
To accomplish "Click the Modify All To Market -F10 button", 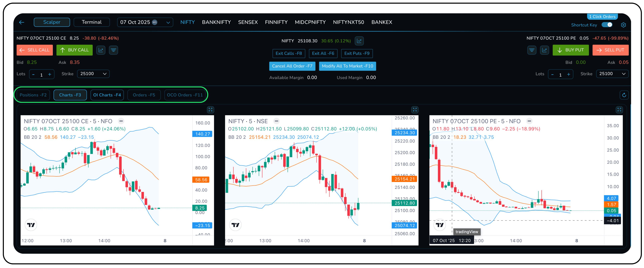I will point(347,66).
